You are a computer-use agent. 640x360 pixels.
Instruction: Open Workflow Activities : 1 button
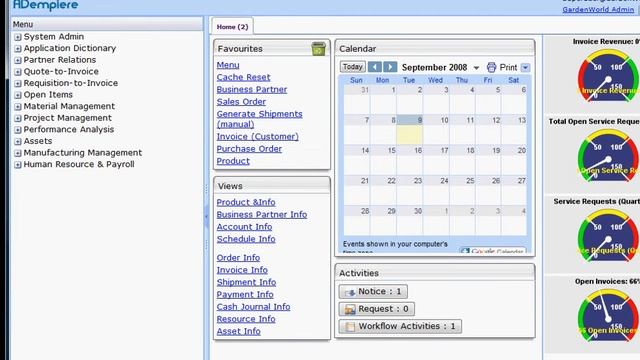pyautogui.click(x=400, y=327)
